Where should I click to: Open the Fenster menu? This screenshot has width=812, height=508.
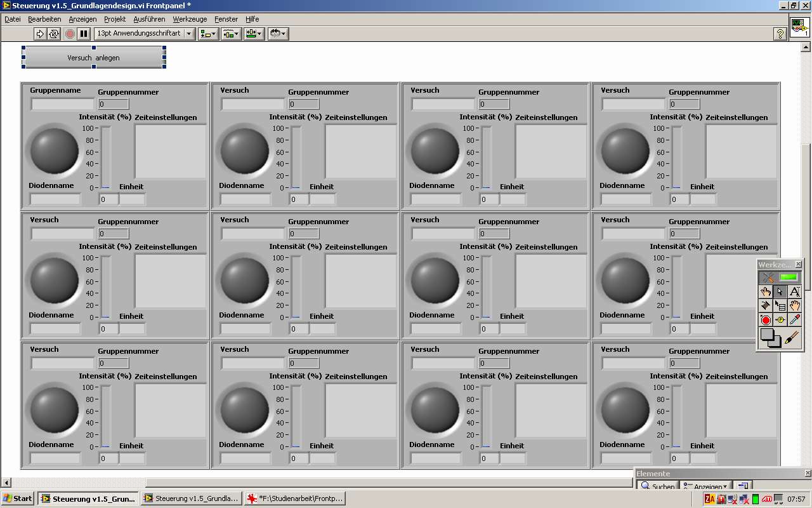(226, 19)
